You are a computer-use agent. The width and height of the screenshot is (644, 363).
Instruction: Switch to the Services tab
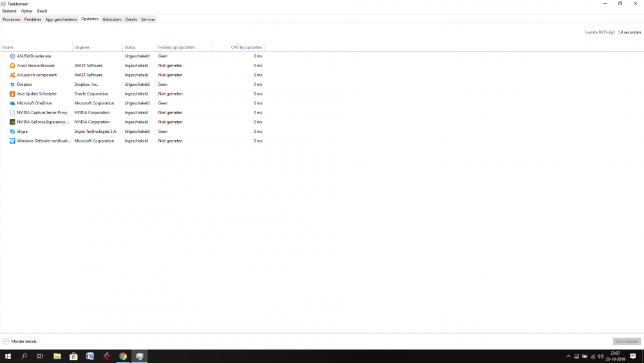148,19
